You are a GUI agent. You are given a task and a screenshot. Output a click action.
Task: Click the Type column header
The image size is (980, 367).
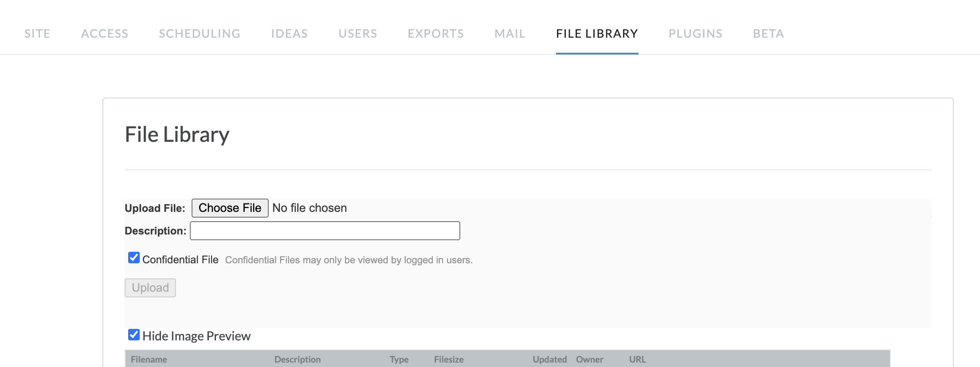click(x=399, y=359)
